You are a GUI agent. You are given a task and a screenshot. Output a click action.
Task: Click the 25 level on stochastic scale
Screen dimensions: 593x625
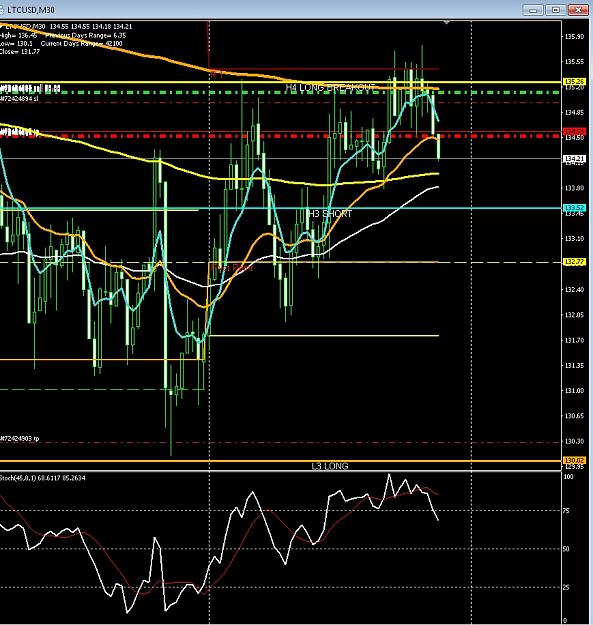566,587
